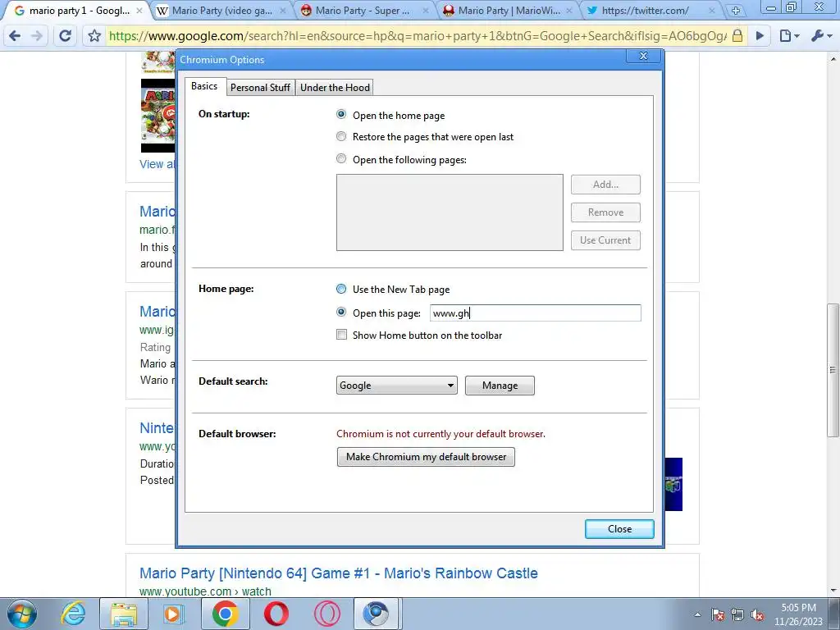Open Windows Explorer from the taskbar
The height and width of the screenshot is (630, 840).
124,614
